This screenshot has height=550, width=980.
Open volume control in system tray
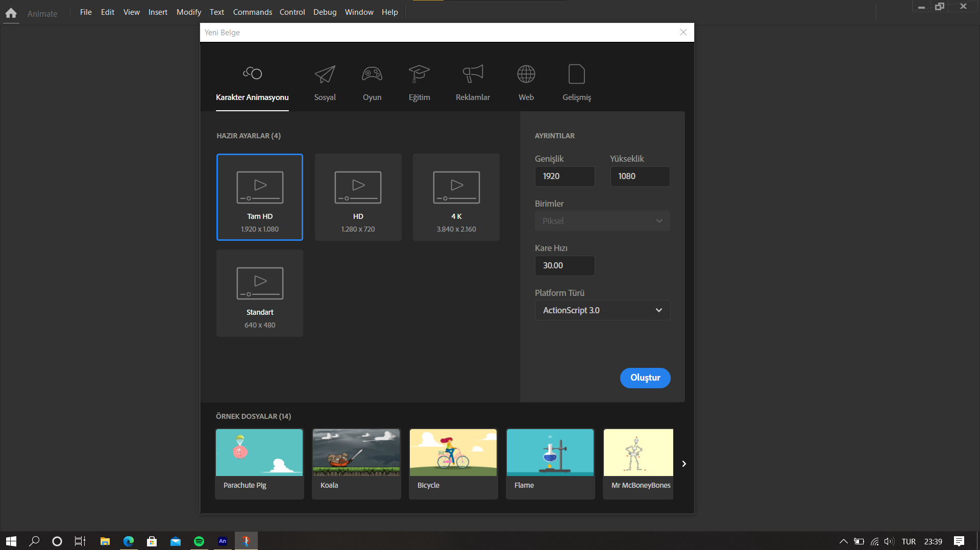coord(890,541)
